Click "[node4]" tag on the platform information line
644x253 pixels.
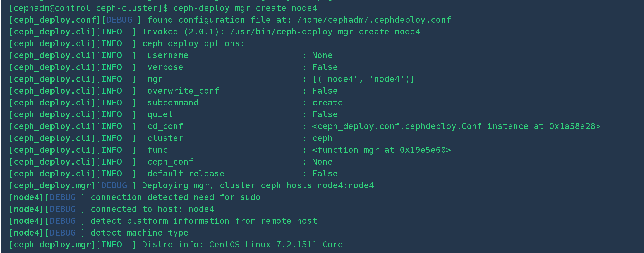coord(27,221)
